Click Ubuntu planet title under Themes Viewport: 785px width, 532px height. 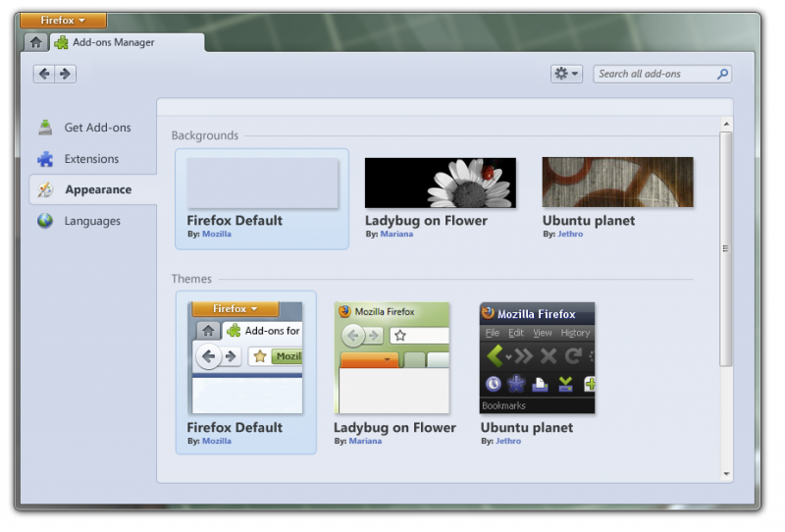pyautogui.click(x=527, y=428)
